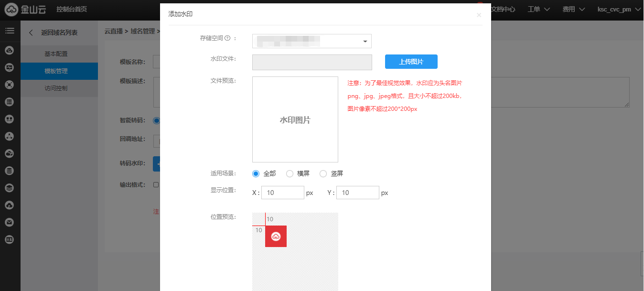Screen dimensions: 644x291
Task: Click the cloud icon at the top of the sidebar
Action: (9, 50)
